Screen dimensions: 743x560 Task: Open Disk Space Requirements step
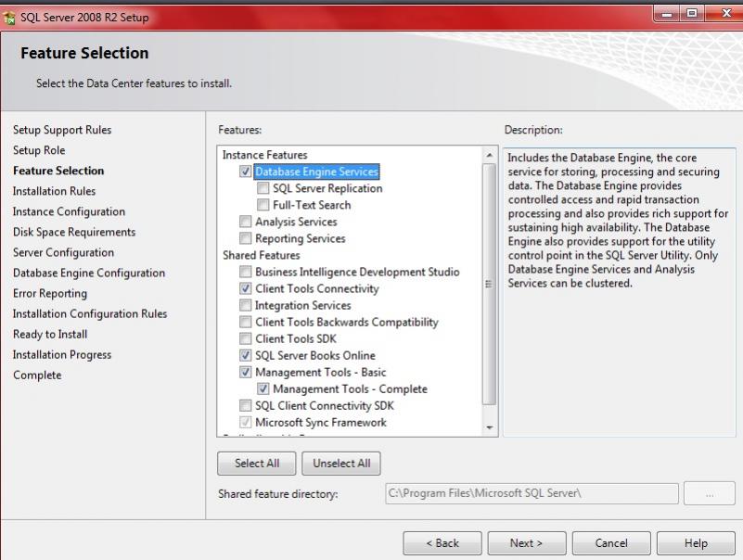coord(74,232)
